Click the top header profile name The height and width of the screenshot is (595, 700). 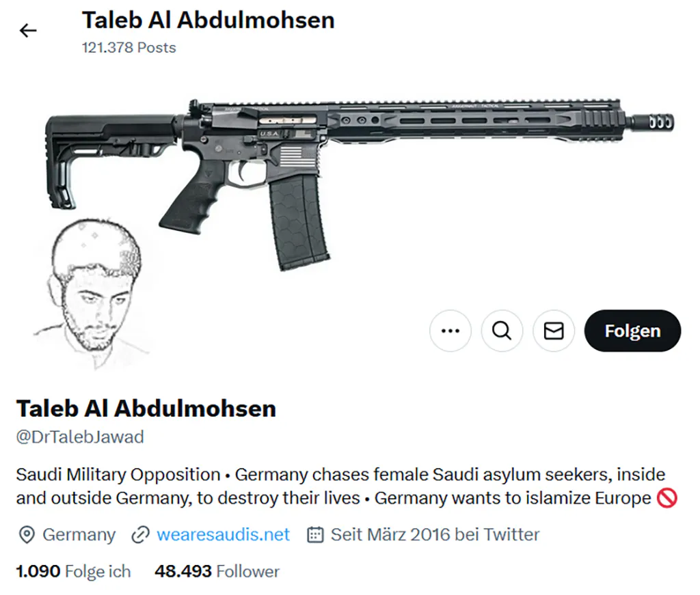click(x=208, y=20)
